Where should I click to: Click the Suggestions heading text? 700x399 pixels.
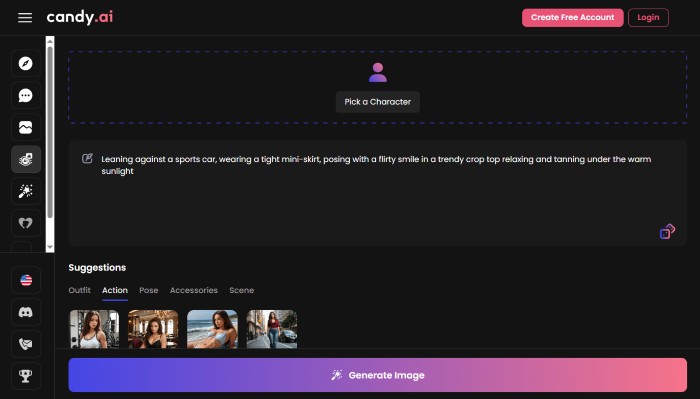tap(97, 268)
